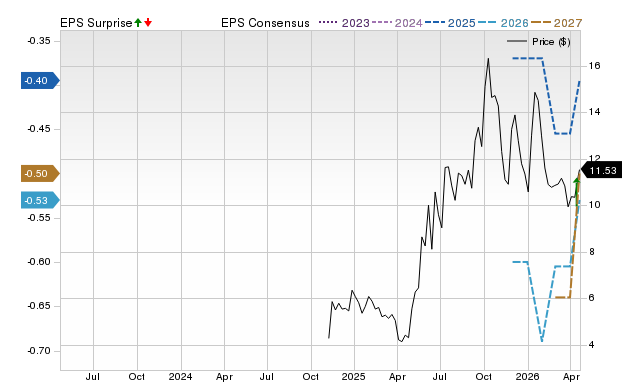
Task: Click the red EPS Surprise down arrow
Action: pyautogui.click(x=148, y=23)
